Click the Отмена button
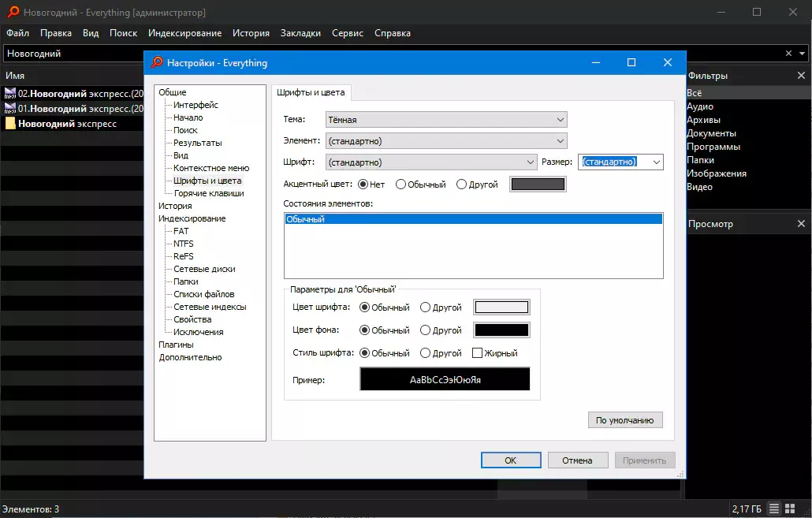This screenshot has height=518, width=812. [577, 460]
